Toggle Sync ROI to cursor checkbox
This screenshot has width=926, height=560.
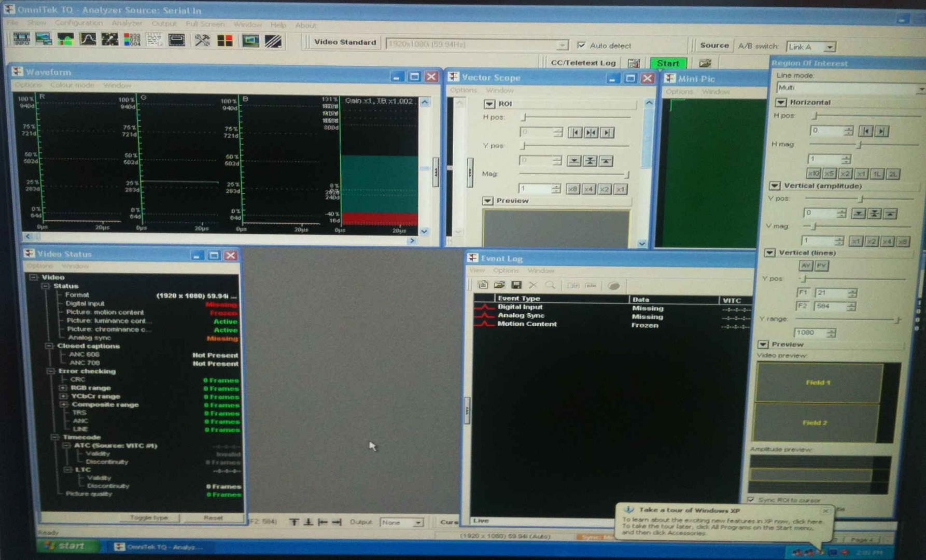click(x=751, y=499)
